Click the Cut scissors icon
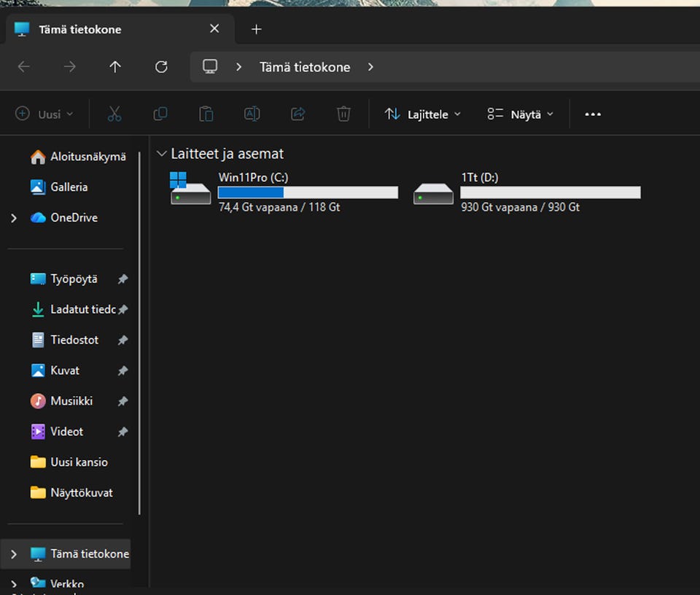Viewport: 700px width, 595px height. [x=114, y=114]
